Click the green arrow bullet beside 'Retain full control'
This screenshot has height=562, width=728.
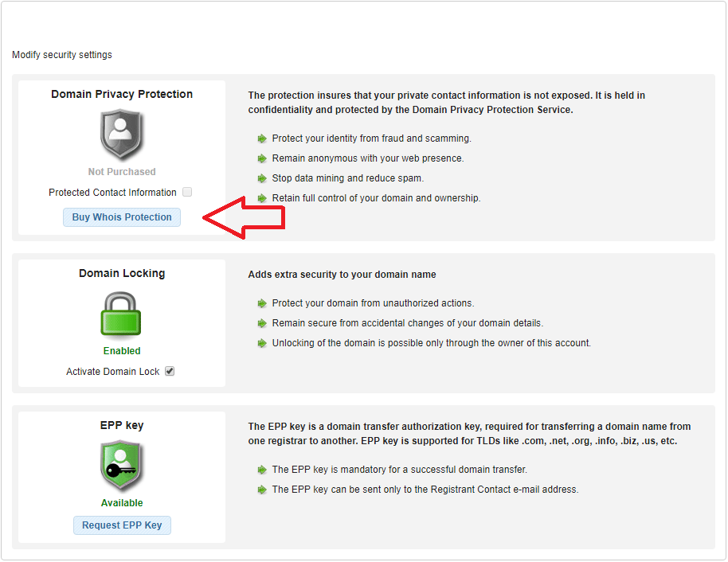click(x=262, y=199)
